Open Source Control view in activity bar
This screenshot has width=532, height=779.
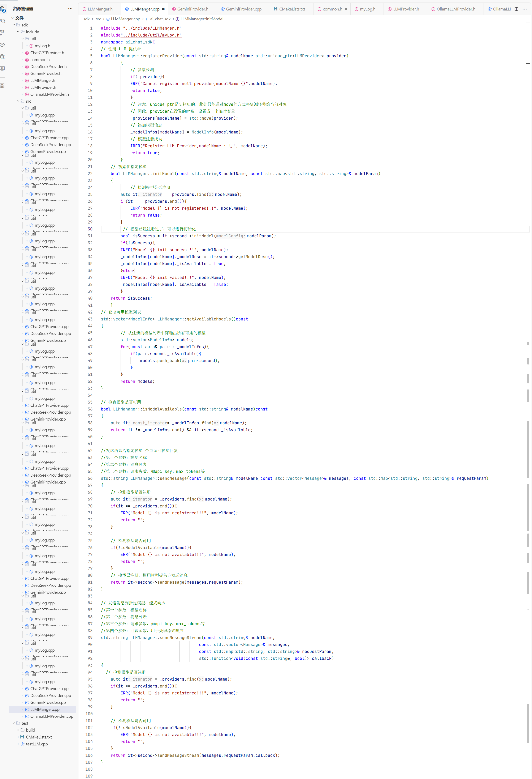tap(2, 33)
